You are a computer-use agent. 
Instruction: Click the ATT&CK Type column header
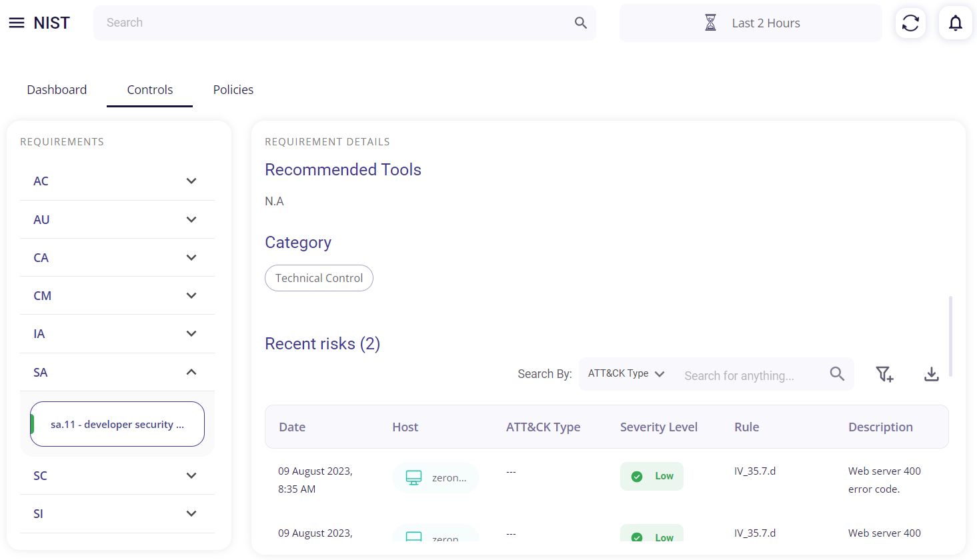(x=543, y=427)
